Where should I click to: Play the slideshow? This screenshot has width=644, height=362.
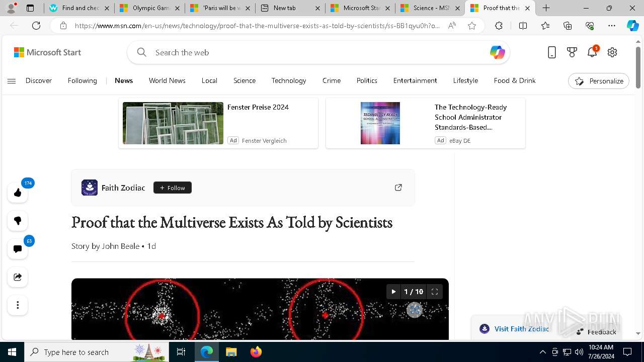pyautogui.click(x=393, y=292)
